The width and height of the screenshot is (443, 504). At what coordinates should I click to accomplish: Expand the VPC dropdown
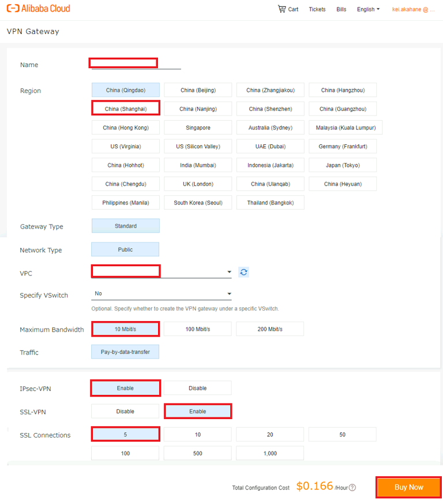coord(162,272)
